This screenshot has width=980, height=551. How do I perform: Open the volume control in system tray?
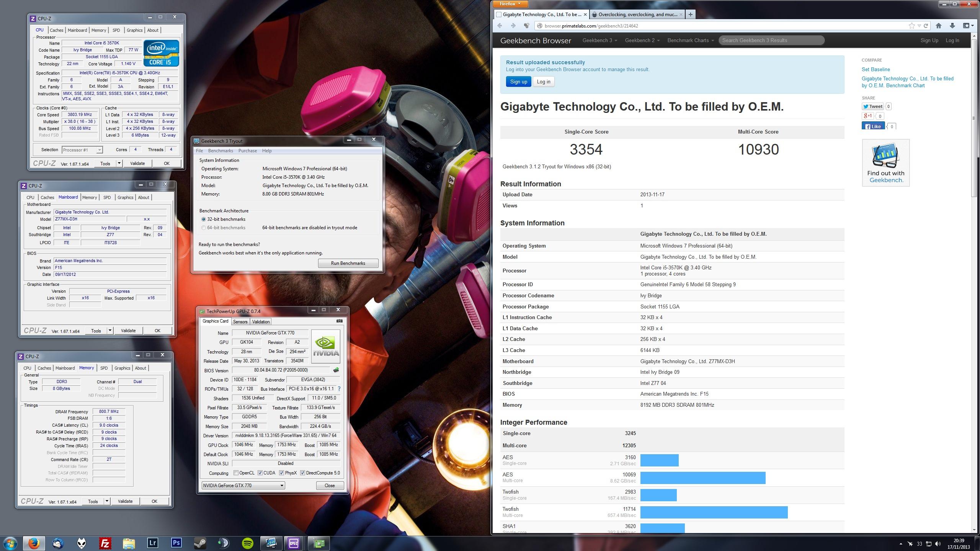pyautogui.click(x=938, y=544)
